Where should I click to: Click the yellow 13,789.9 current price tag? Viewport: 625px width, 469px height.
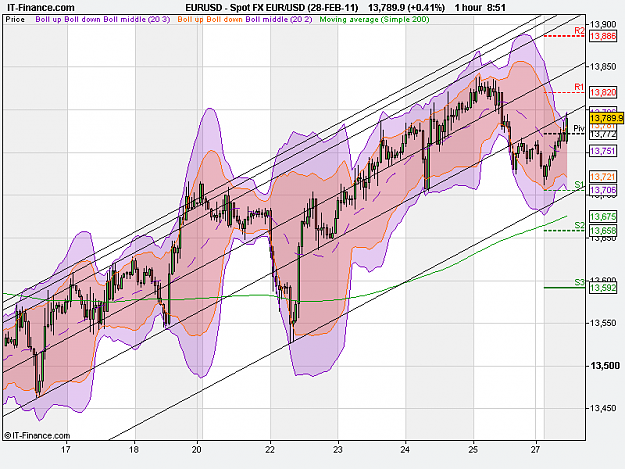[606, 118]
